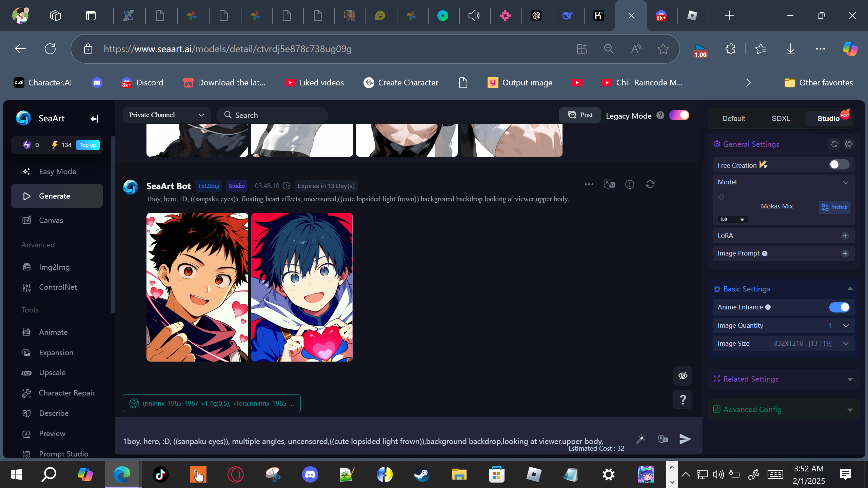Click the magic wand prompt enhancer icon
This screenshot has height=488, width=868.
click(x=640, y=439)
